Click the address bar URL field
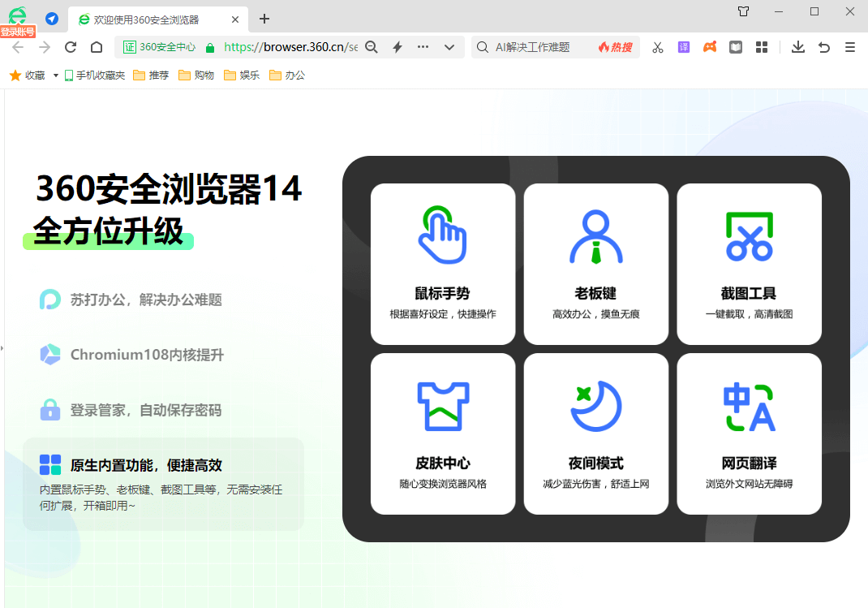Viewport: 868px width, 608px height. click(x=290, y=47)
